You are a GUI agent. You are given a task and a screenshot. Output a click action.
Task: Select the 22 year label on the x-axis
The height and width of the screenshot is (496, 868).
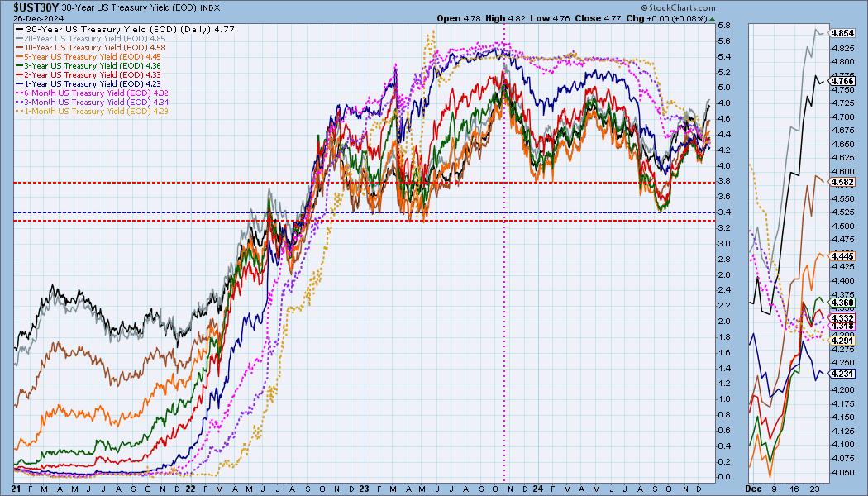pyautogui.click(x=190, y=489)
